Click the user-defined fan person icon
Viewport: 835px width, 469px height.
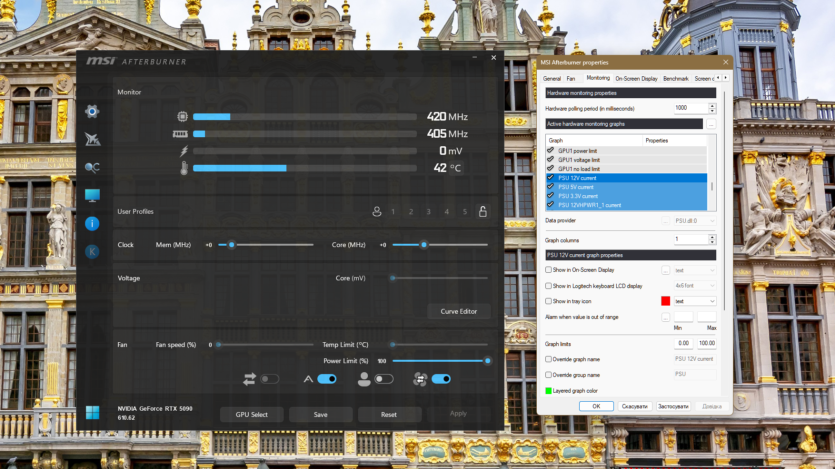coord(364,379)
